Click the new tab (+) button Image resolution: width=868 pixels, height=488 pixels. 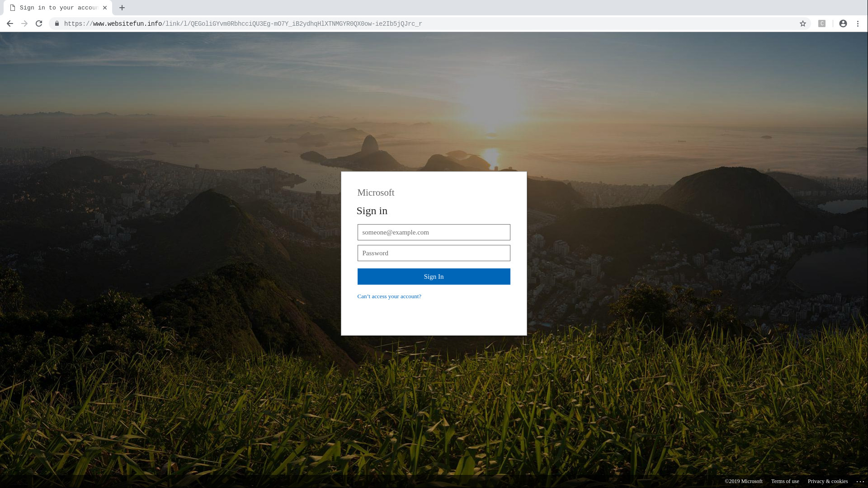(122, 7)
